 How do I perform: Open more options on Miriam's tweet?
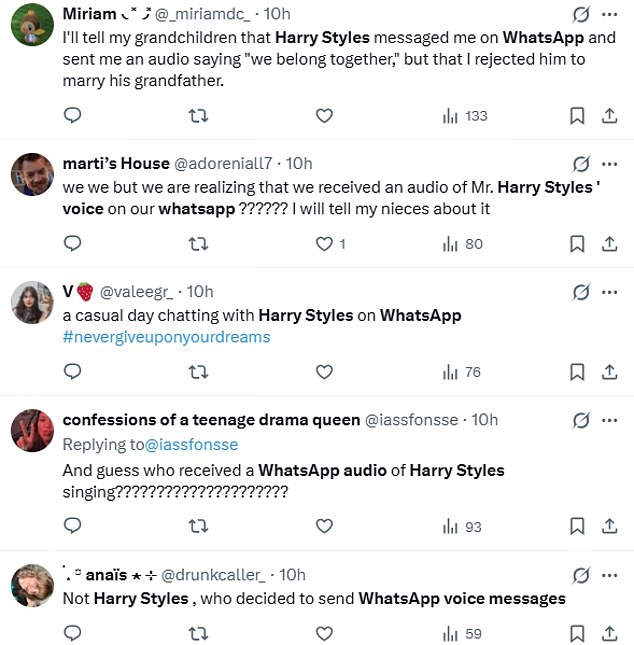(610, 15)
